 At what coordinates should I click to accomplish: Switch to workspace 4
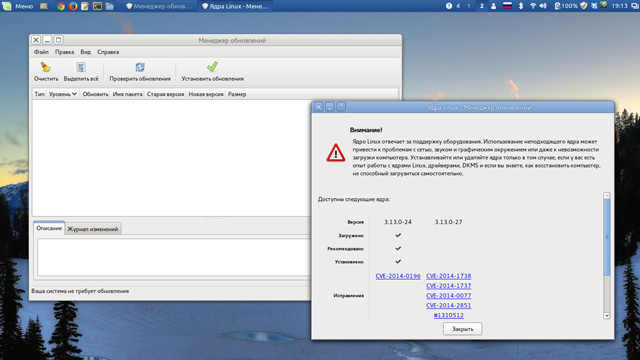point(458,6)
